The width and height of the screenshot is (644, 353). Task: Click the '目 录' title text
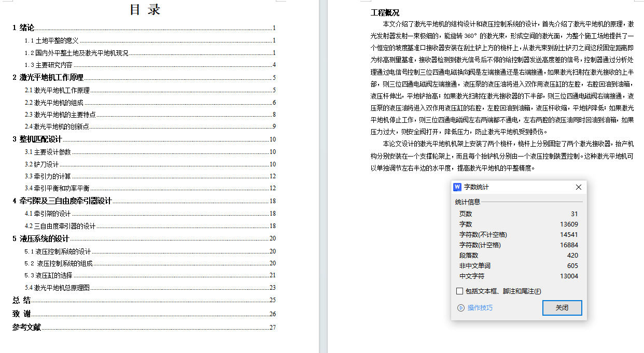(145, 10)
